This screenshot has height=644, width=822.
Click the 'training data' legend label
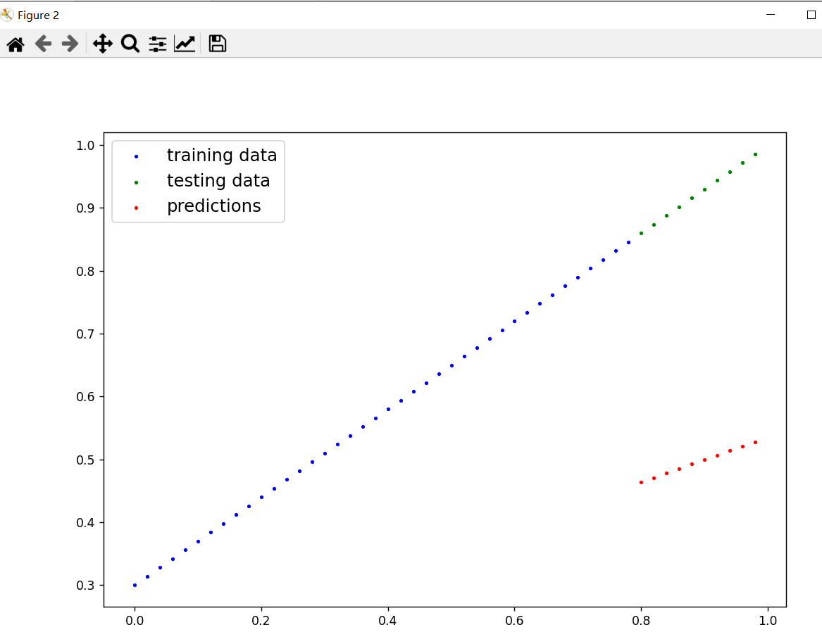click(222, 156)
